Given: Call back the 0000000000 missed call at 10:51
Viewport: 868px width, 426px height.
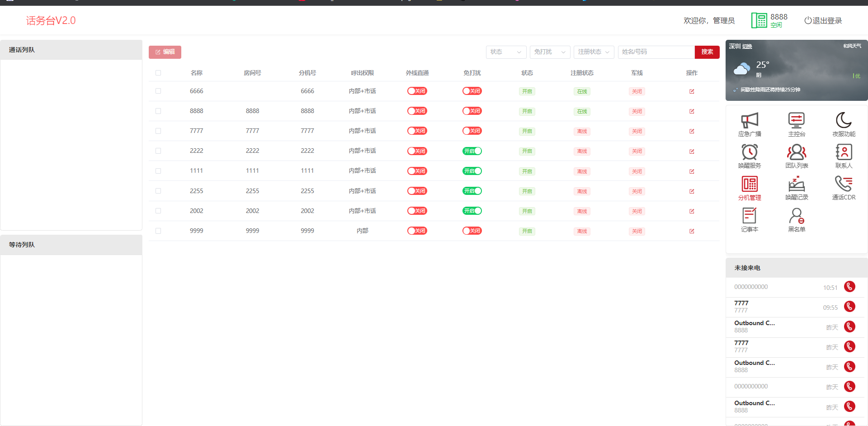Looking at the screenshot, I should tap(849, 287).
